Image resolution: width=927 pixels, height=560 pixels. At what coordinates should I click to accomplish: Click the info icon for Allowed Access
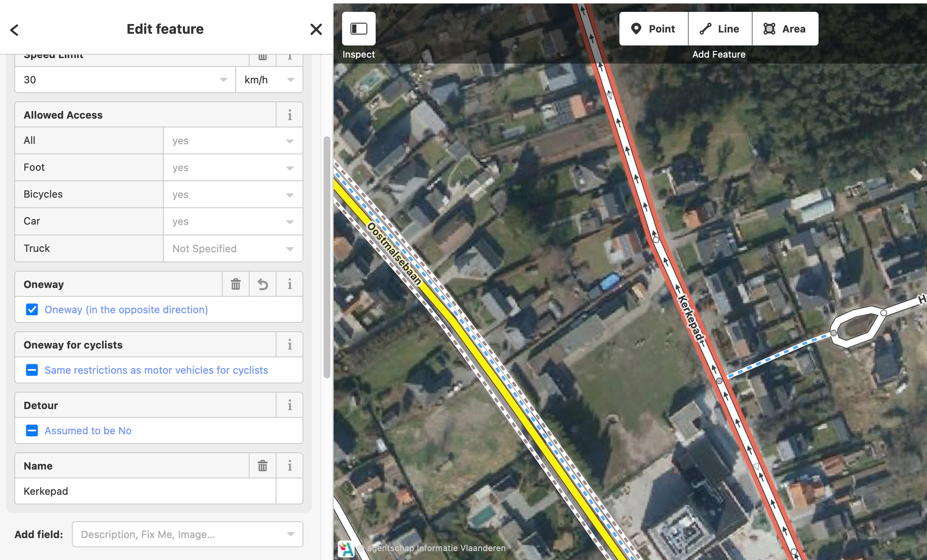point(290,115)
